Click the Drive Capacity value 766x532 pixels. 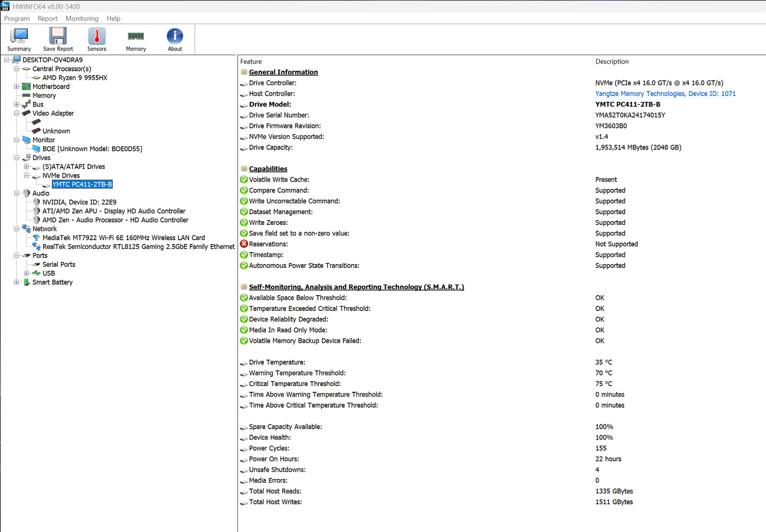coord(638,147)
